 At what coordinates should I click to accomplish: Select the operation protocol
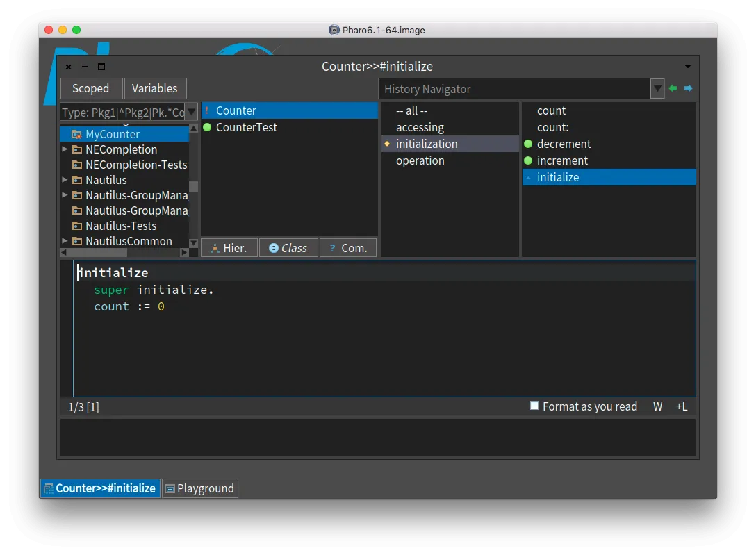tap(450, 160)
